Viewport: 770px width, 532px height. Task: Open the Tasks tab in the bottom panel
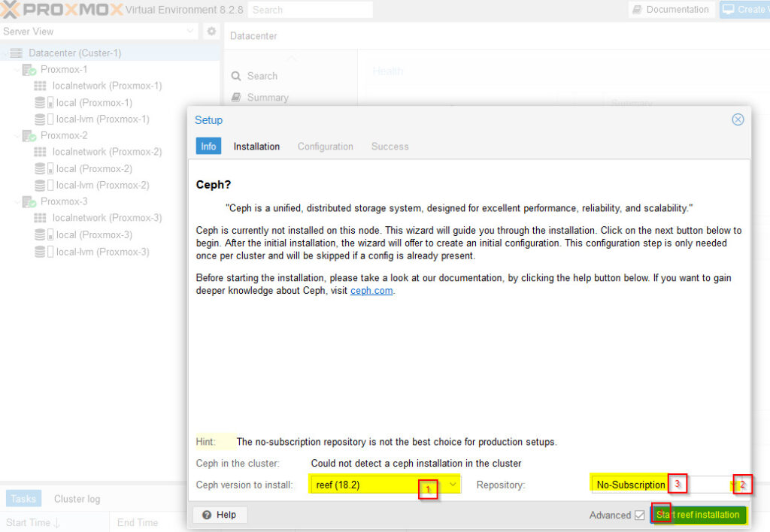[x=23, y=499]
